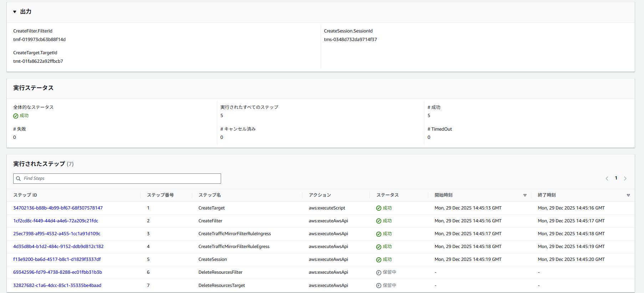644x293 pixels.
Task: Go to next page of steps
Action: point(625,178)
